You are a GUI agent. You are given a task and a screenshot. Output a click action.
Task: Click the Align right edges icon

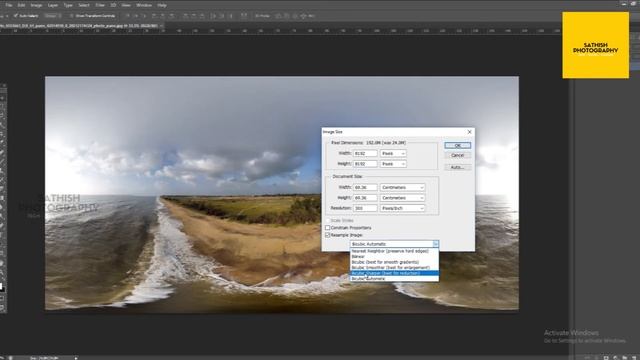click(171, 16)
